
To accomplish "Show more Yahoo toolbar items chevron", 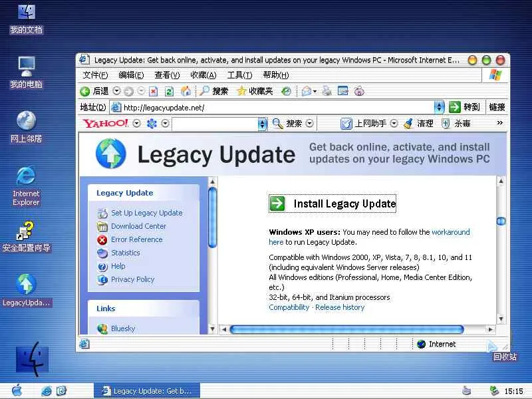I will coord(499,123).
